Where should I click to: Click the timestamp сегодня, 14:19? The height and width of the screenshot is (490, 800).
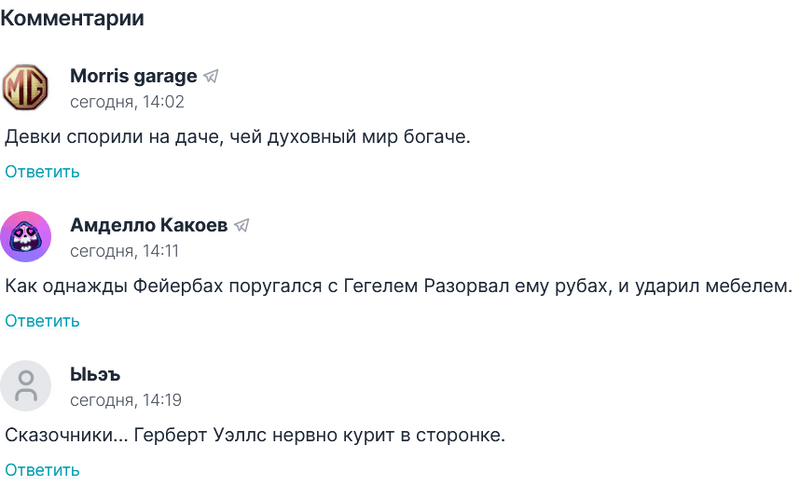(125, 400)
